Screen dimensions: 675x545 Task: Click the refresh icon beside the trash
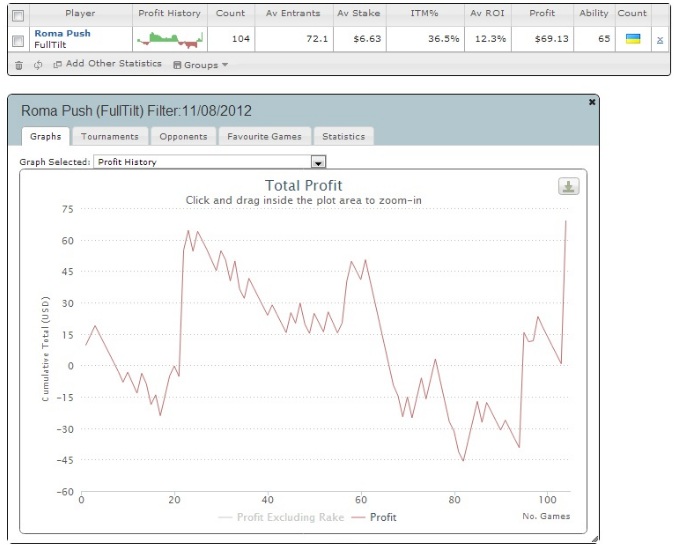(x=38, y=65)
